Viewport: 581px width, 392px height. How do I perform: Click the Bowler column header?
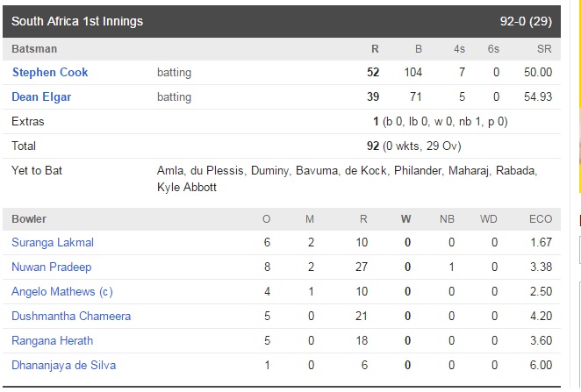(x=29, y=218)
